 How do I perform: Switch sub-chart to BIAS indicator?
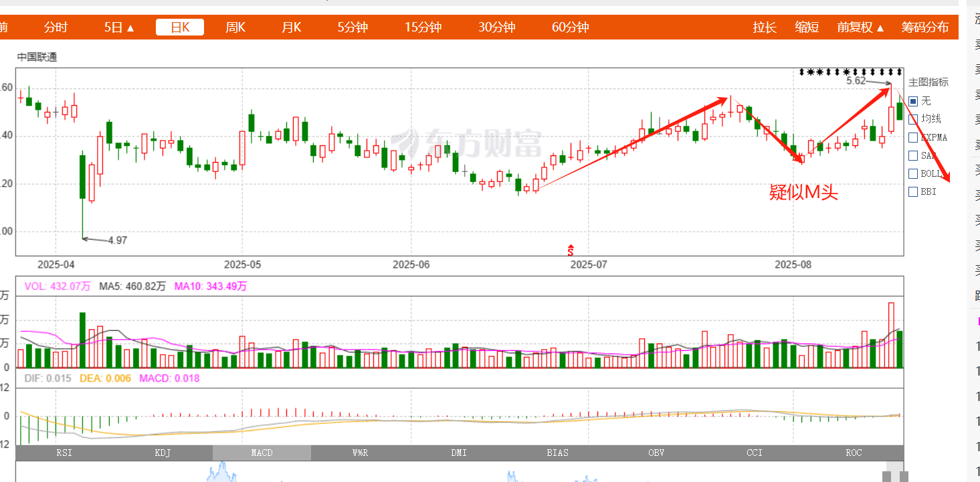(557, 453)
